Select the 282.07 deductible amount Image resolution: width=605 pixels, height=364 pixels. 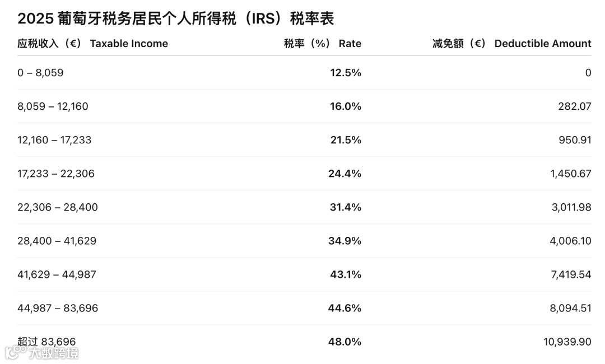(x=574, y=106)
